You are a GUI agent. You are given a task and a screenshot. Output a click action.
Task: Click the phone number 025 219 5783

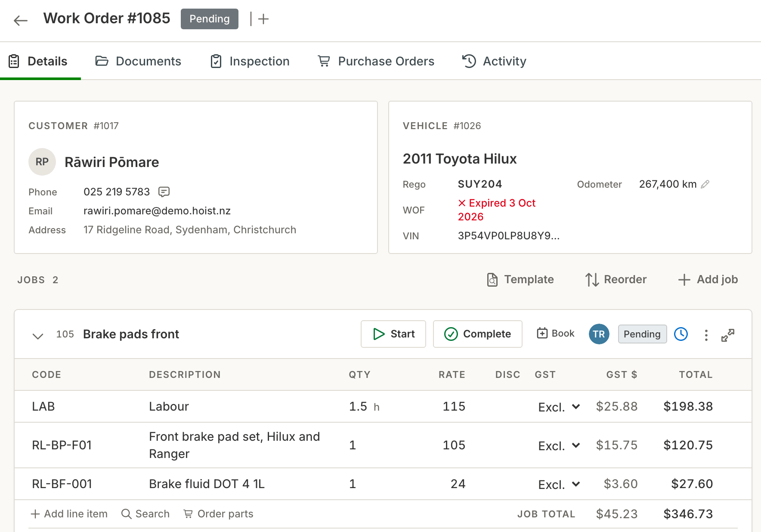coord(117,192)
